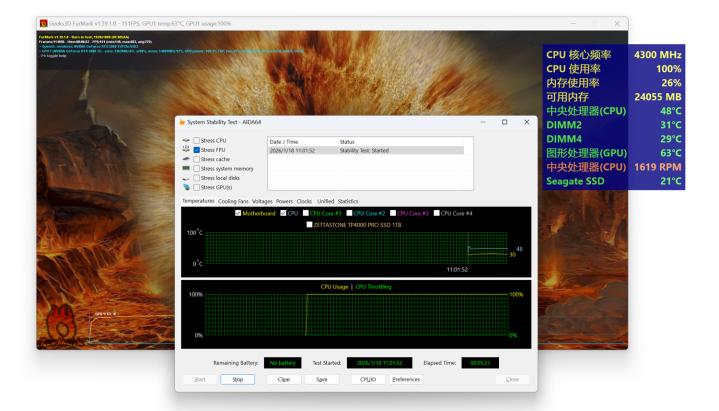Enable the Stress CPU checkbox

click(197, 141)
